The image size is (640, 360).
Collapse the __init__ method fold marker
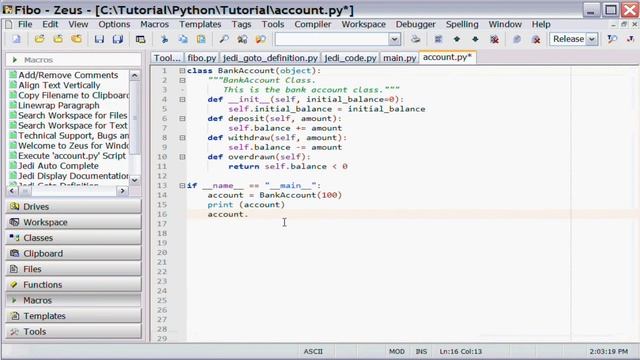pyautogui.click(x=182, y=99)
